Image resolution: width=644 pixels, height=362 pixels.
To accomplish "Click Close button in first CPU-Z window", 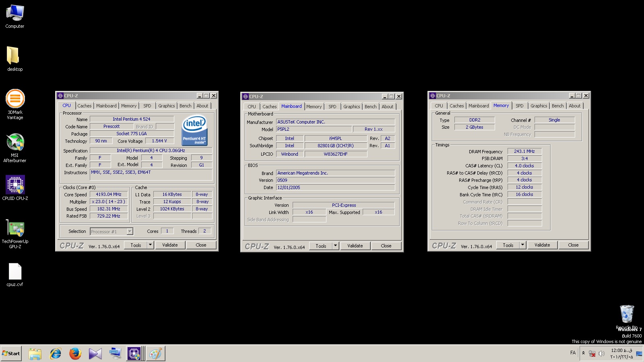I will tap(201, 245).
